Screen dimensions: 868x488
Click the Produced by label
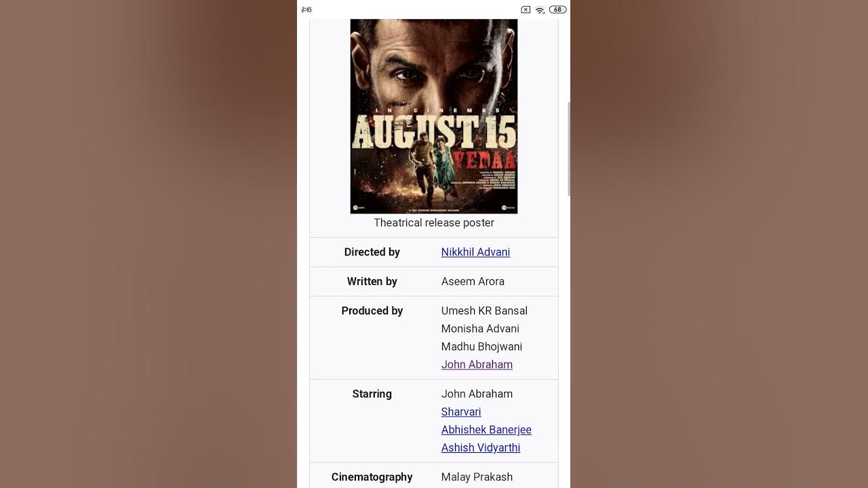coord(372,311)
